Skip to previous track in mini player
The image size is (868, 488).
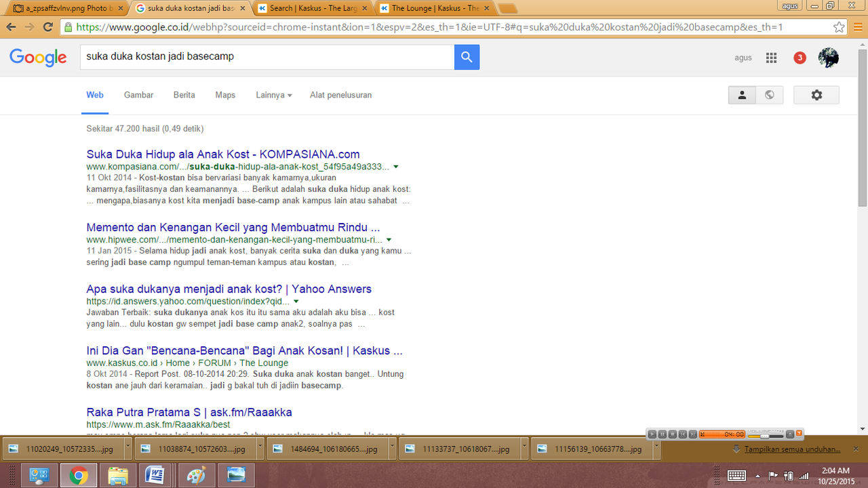[683, 434]
